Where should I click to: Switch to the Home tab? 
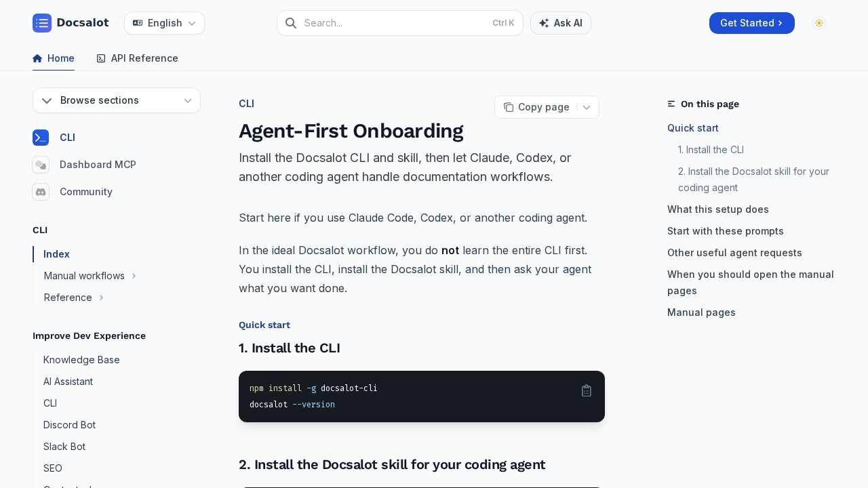[54, 58]
